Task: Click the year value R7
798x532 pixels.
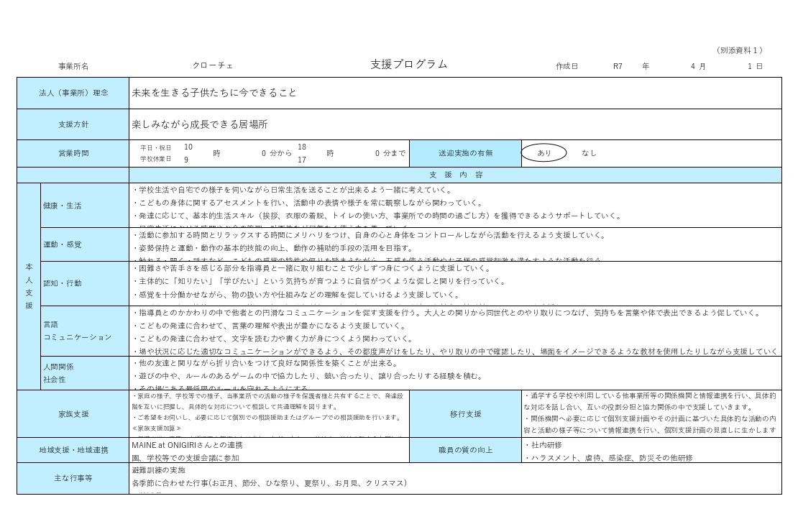Action: tap(618, 66)
